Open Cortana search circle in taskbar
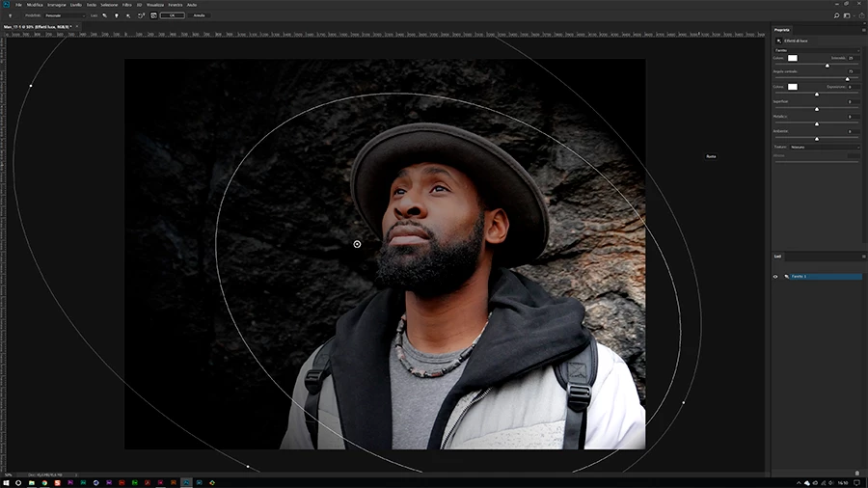The height and width of the screenshot is (488, 868). point(18,483)
